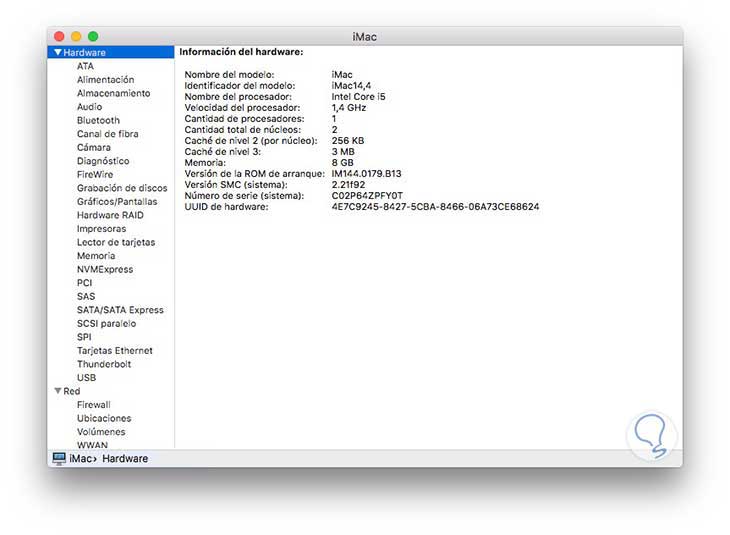The width and height of the screenshot is (730, 535).
Task: Click the 'Cantidad total de núcleos:' label
Action: [x=243, y=129]
